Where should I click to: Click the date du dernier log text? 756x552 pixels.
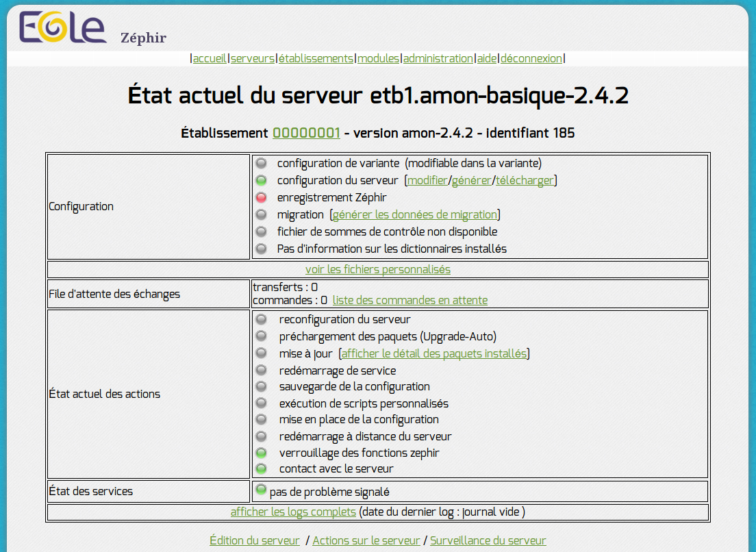(442, 512)
